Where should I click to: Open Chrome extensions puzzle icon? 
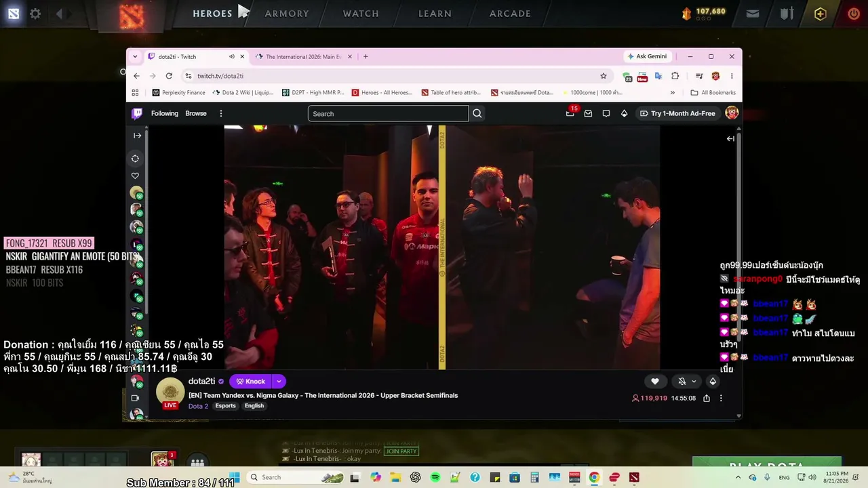675,76
